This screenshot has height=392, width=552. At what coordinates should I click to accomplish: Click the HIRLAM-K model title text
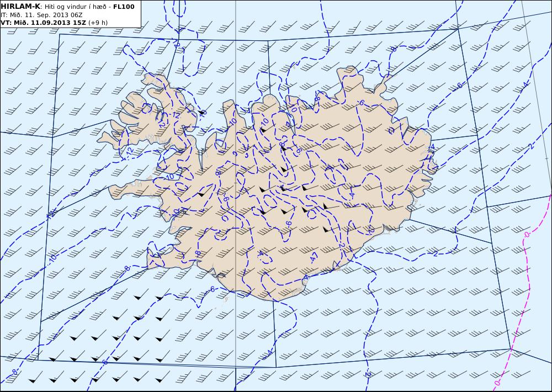(20, 6)
